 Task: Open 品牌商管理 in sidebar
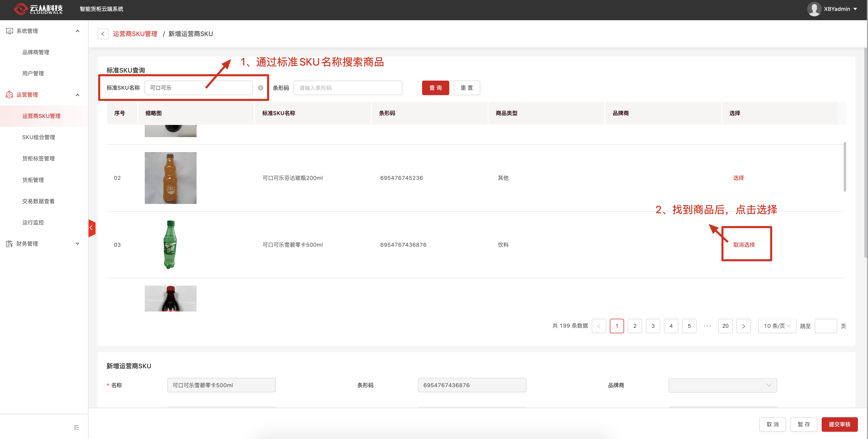tap(36, 52)
